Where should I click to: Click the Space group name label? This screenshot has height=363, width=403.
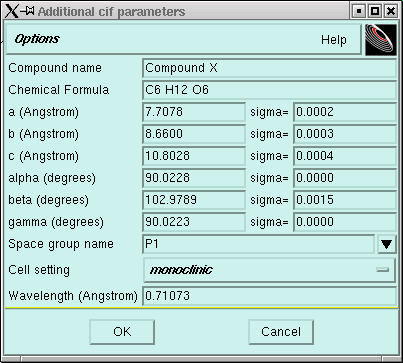click(x=61, y=244)
